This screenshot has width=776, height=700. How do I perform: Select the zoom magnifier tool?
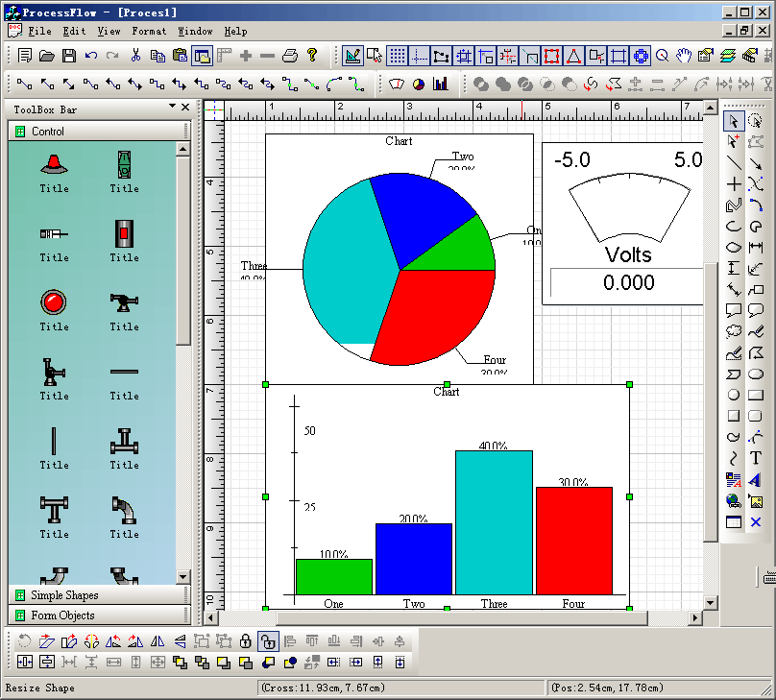(x=662, y=56)
